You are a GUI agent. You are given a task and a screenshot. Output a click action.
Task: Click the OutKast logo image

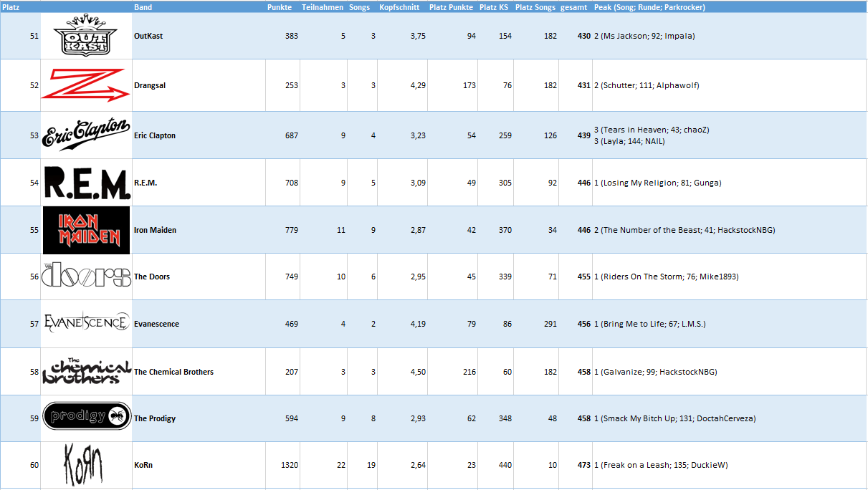[x=87, y=35]
